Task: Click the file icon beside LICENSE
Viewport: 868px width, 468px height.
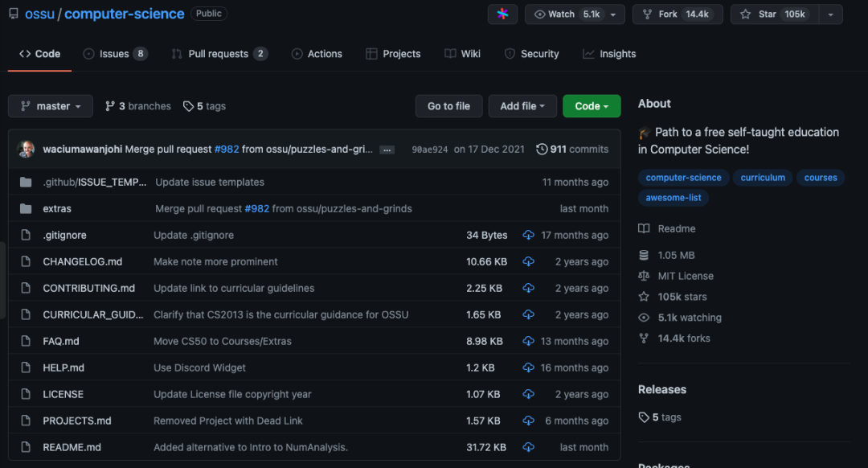Action: 26,394
